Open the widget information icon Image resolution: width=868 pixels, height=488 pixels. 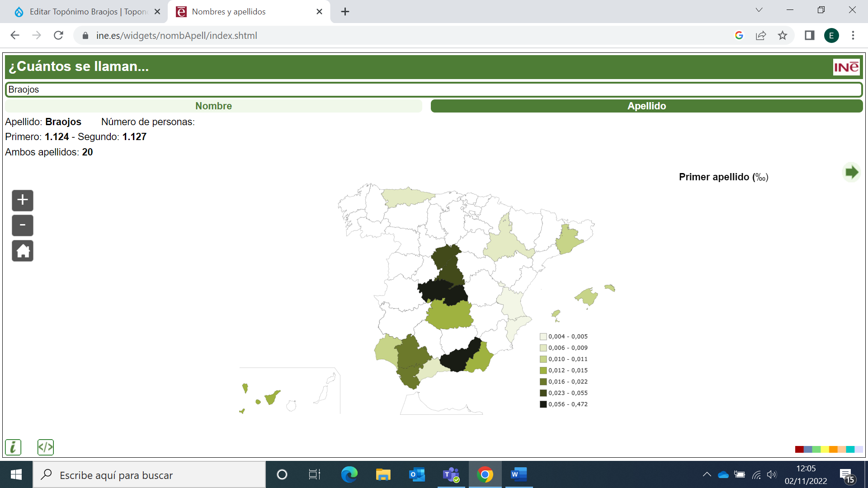(x=13, y=447)
